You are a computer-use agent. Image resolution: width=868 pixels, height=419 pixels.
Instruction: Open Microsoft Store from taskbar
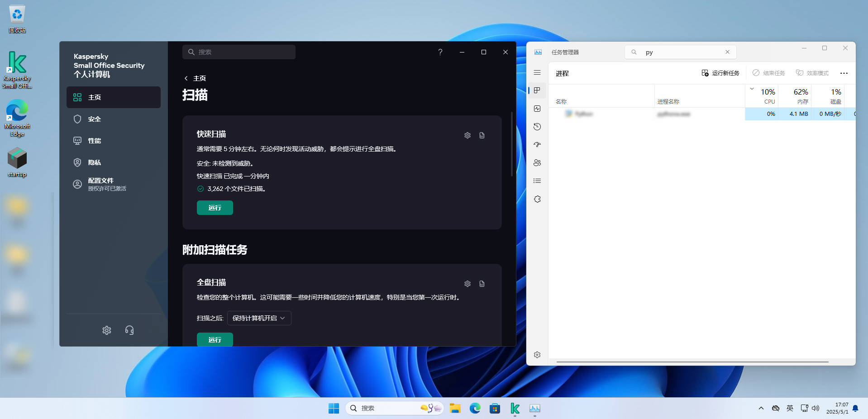coord(495,408)
